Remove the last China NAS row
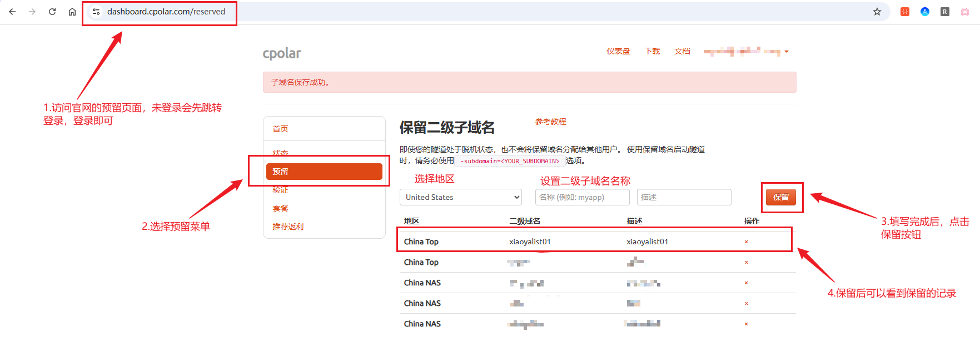 tap(746, 324)
